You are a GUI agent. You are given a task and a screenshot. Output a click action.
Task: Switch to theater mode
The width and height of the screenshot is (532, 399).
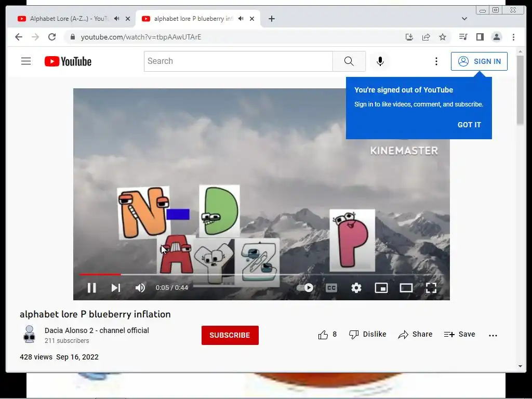[x=406, y=288]
